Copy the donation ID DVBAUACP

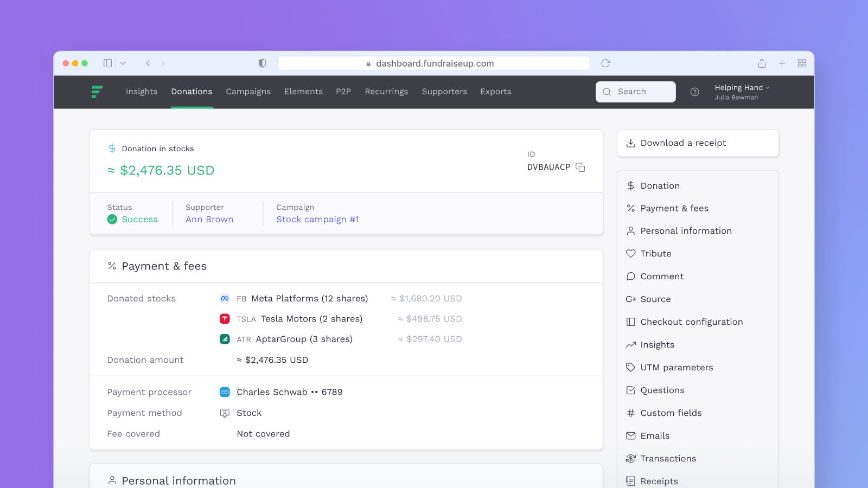tap(580, 167)
